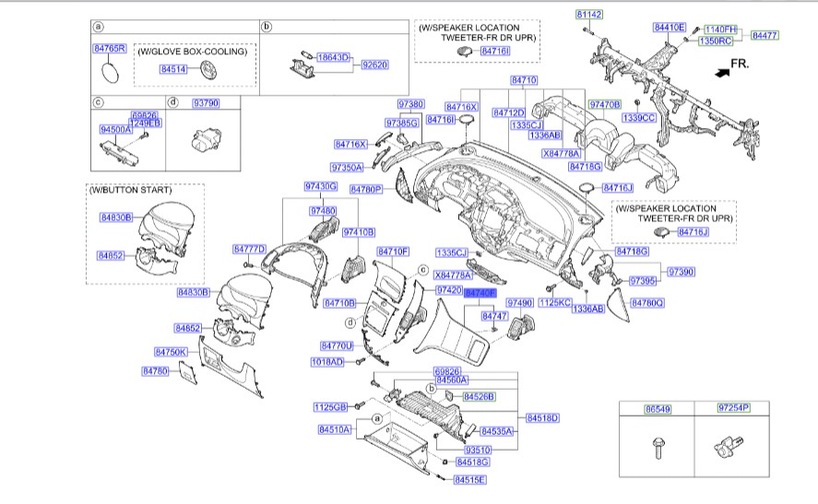Viewport: 818px width, 504px height.
Task: Click part number link 84780Q
Action: click(x=647, y=303)
